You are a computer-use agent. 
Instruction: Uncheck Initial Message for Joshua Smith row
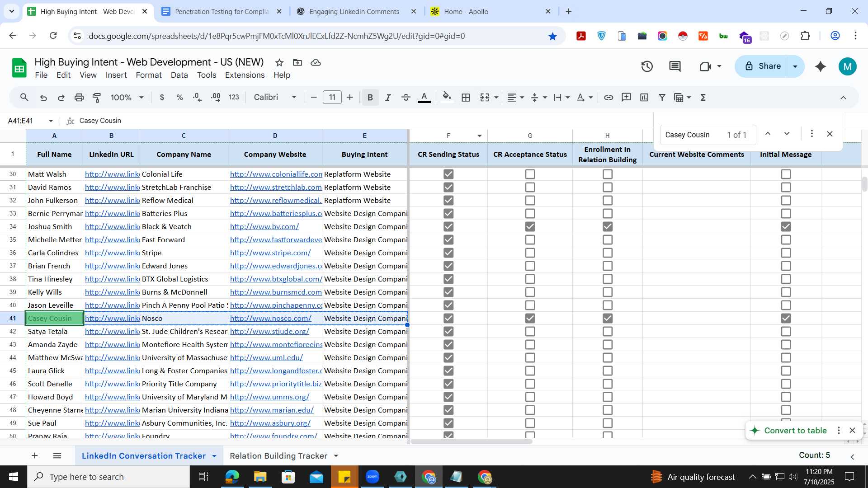click(x=786, y=226)
